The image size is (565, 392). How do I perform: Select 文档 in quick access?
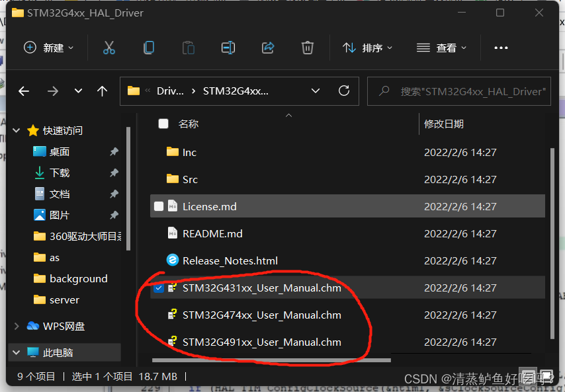(59, 194)
